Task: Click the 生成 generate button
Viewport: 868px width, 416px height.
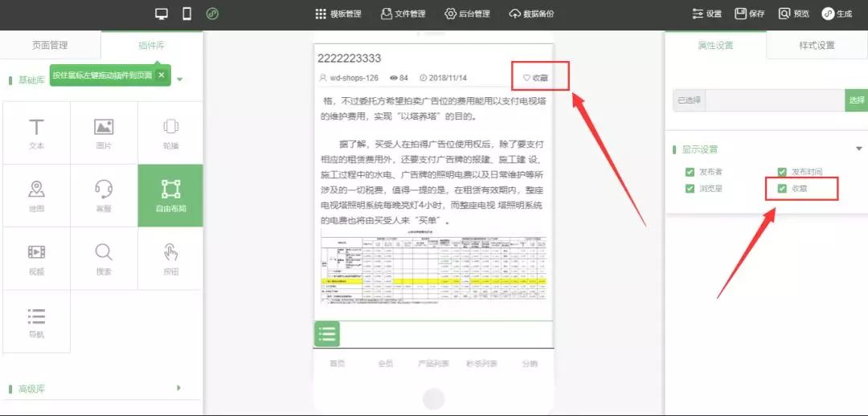Action: pyautogui.click(x=837, y=14)
